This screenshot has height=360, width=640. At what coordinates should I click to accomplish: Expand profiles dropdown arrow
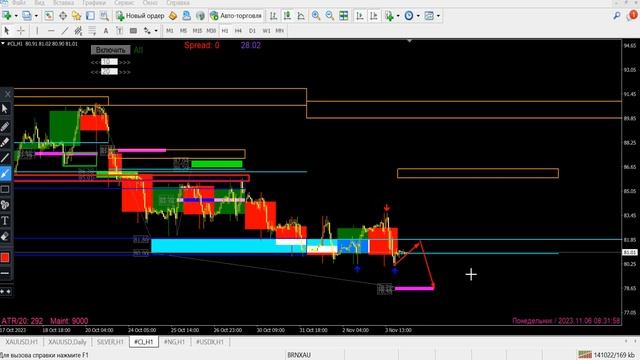pos(36,16)
